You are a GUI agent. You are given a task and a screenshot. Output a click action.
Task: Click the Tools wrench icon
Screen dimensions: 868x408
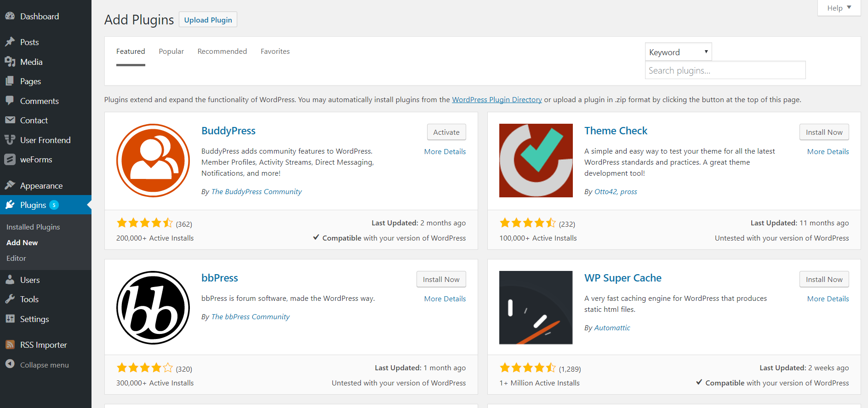coord(10,299)
